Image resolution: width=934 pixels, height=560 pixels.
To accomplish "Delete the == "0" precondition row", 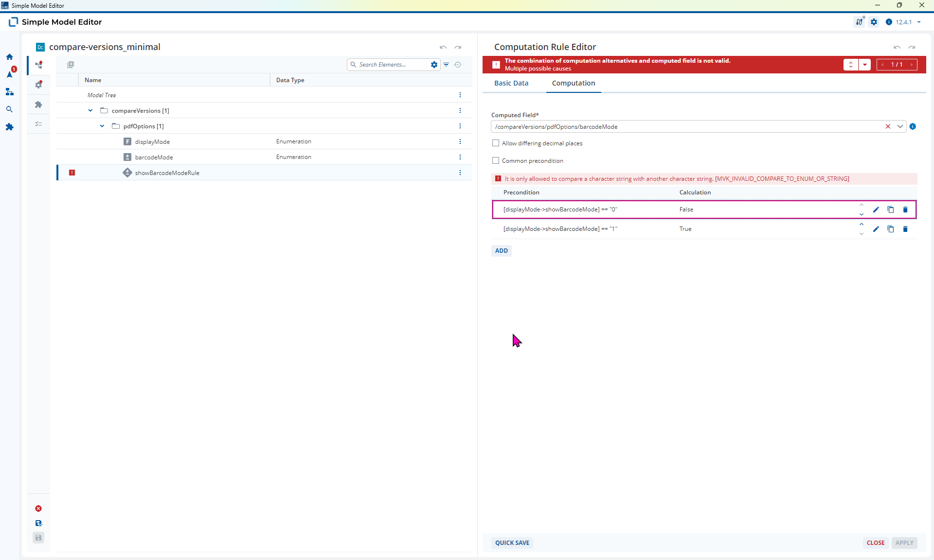I will pyautogui.click(x=905, y=210).
